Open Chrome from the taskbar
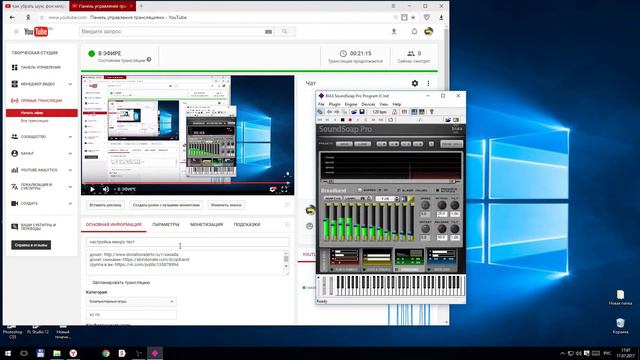Viewport: 640px width, 360px height. [x=106, y=353]
